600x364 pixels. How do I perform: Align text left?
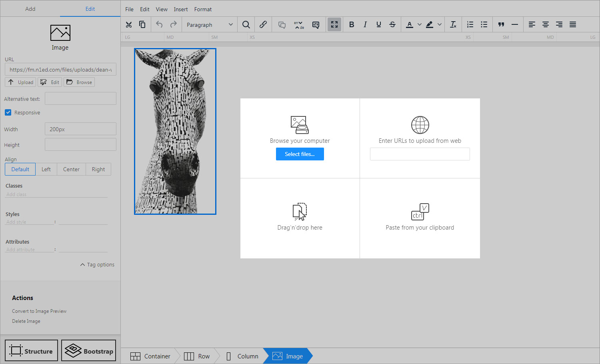(532, 25)
